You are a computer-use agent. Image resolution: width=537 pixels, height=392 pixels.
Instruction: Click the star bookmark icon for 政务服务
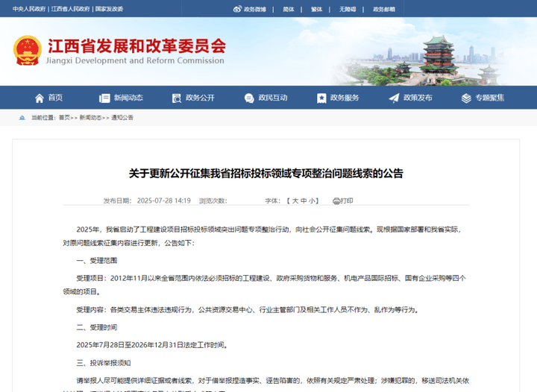321,98
